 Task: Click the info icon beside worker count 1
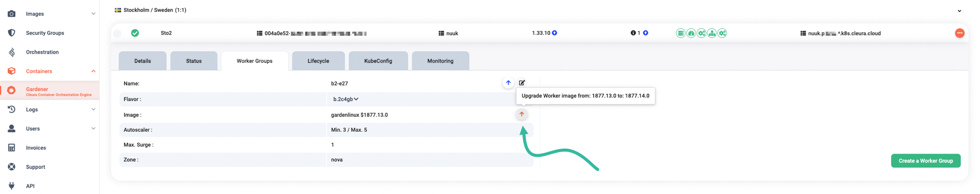[x=633, y=33]
